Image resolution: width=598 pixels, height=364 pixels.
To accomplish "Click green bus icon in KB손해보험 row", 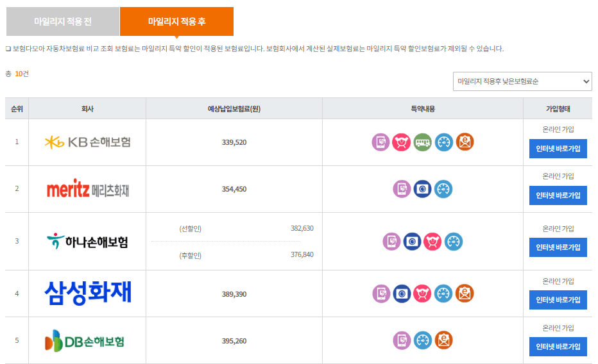I will 423,142.
